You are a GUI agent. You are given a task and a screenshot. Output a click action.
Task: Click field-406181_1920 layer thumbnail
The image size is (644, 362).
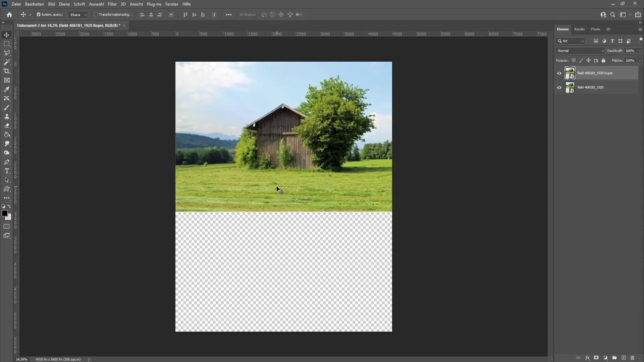570,87
